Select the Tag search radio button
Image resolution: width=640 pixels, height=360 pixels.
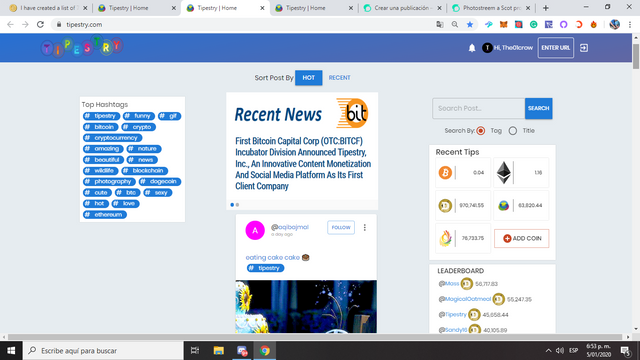point(480,131)
